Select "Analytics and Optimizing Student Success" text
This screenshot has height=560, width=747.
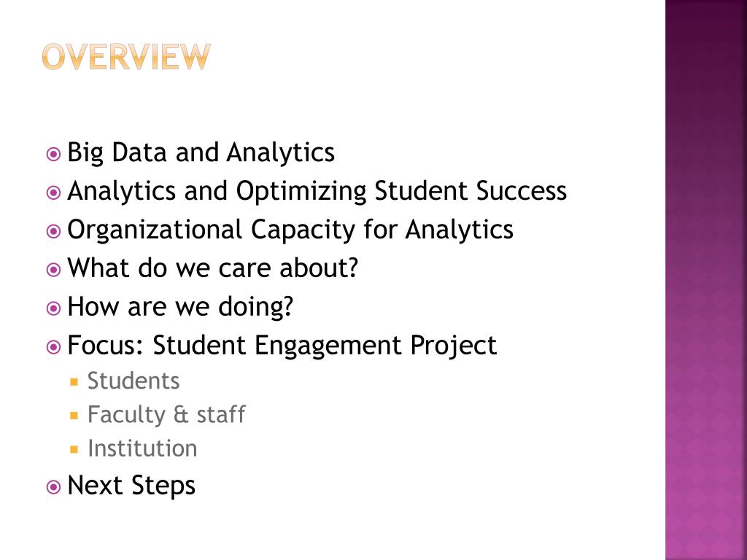point(317,191)
